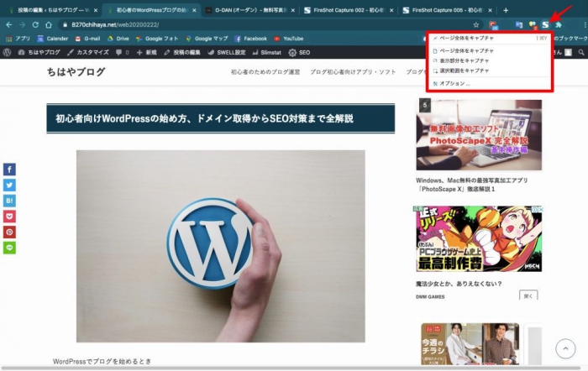Screen dimensions: 588x371
Task: Click the WordPress logo featured image
Action: (x=220, y=246)
